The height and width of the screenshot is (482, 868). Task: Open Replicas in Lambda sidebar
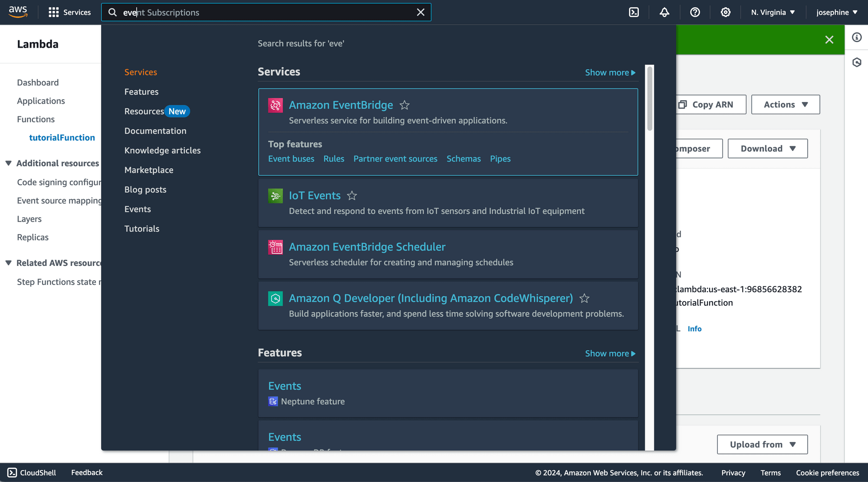(x=33, y=237)
